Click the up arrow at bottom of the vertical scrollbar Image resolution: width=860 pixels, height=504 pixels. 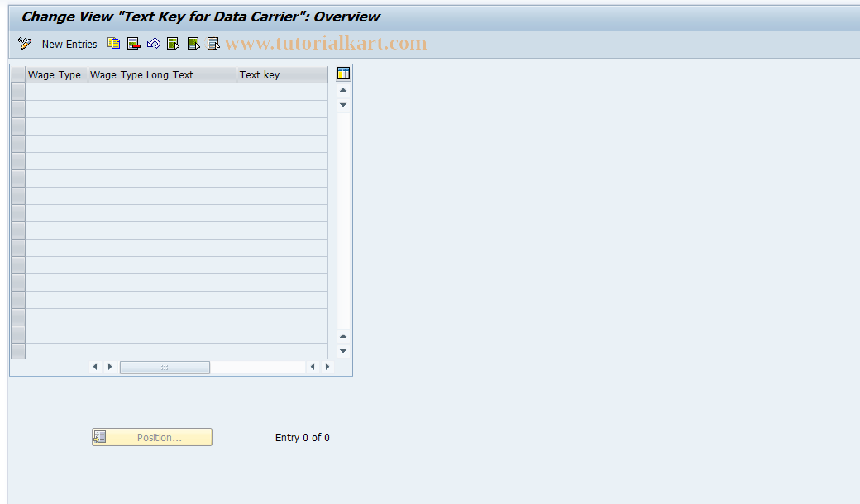pyautogui.click(x=343, y=336)
